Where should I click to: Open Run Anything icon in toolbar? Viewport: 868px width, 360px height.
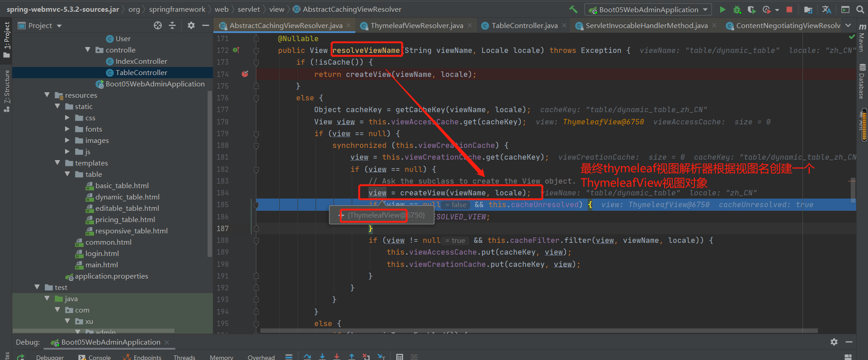(845, 9)
